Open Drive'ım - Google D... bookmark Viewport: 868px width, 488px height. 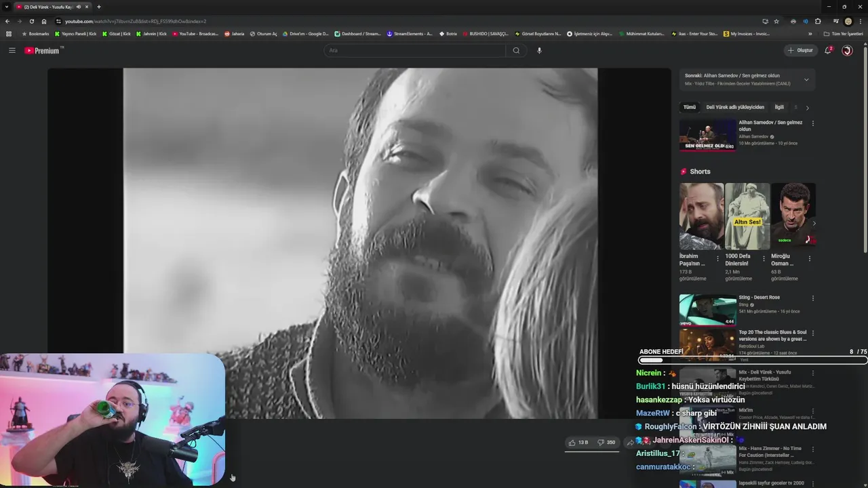pyautogui.click(x=305, y=34)
